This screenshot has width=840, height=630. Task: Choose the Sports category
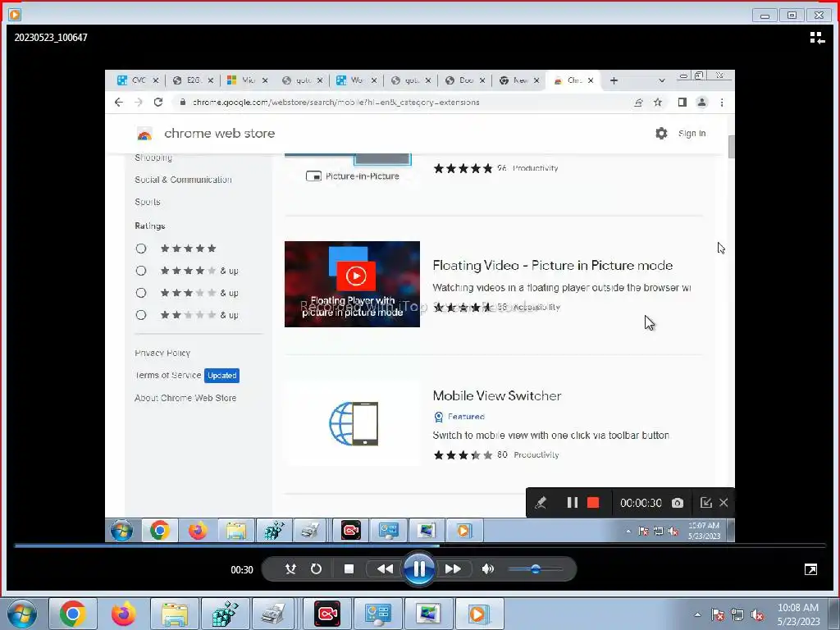[148, 202]
